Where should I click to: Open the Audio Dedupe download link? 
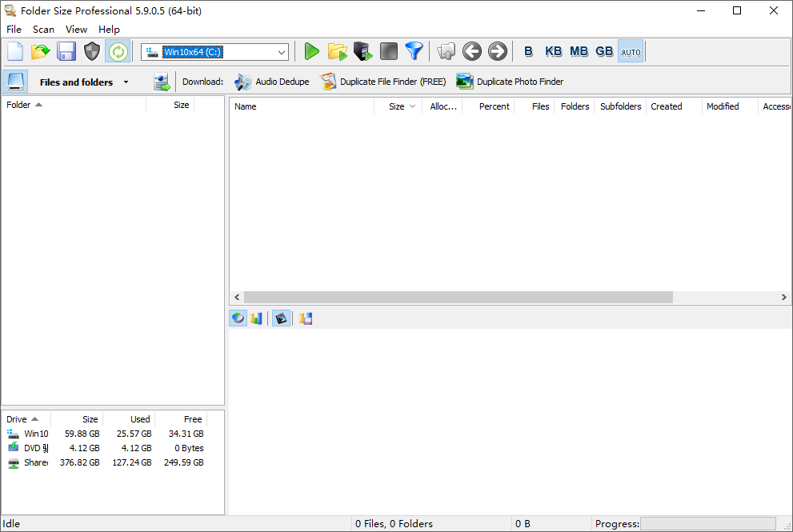tap(272, 82)
